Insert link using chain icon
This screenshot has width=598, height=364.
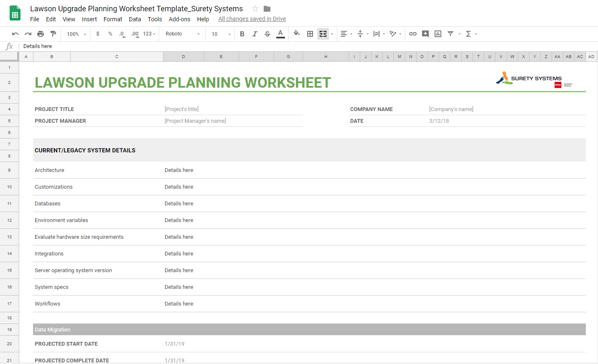coord(413,34)
